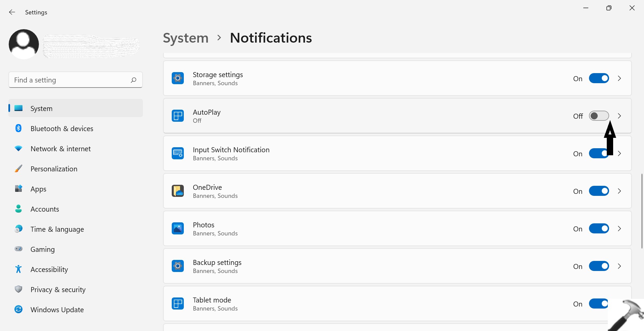Expand AutoPlay notification options chevron

(620, 116)
